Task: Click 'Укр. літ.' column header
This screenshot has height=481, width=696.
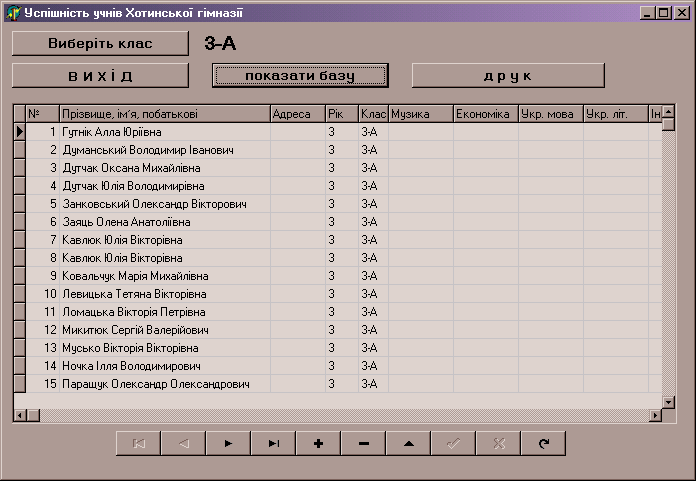Action: tap(616, 114)
